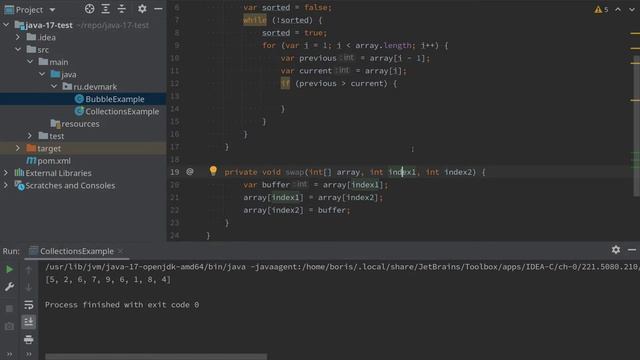Collapse all in Project panel

tap(122, 9)
